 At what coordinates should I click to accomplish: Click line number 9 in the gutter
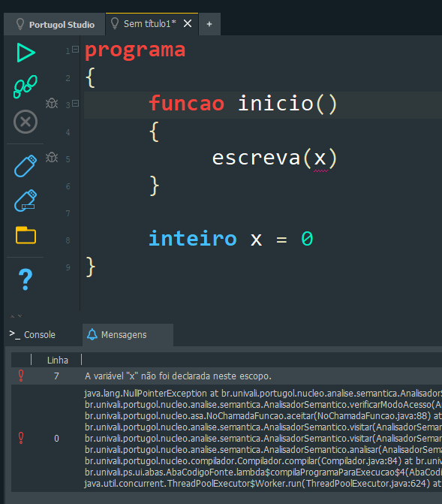pos(68,267)
